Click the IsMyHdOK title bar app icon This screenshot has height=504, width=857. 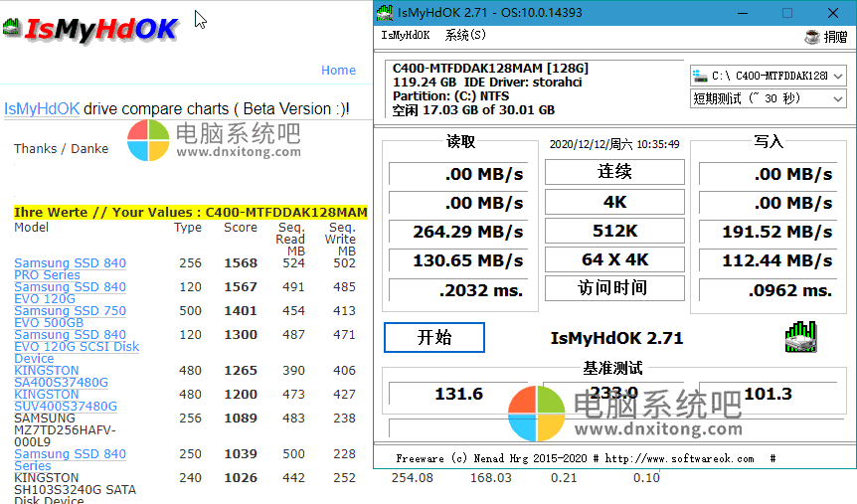[x=385, y=13]
